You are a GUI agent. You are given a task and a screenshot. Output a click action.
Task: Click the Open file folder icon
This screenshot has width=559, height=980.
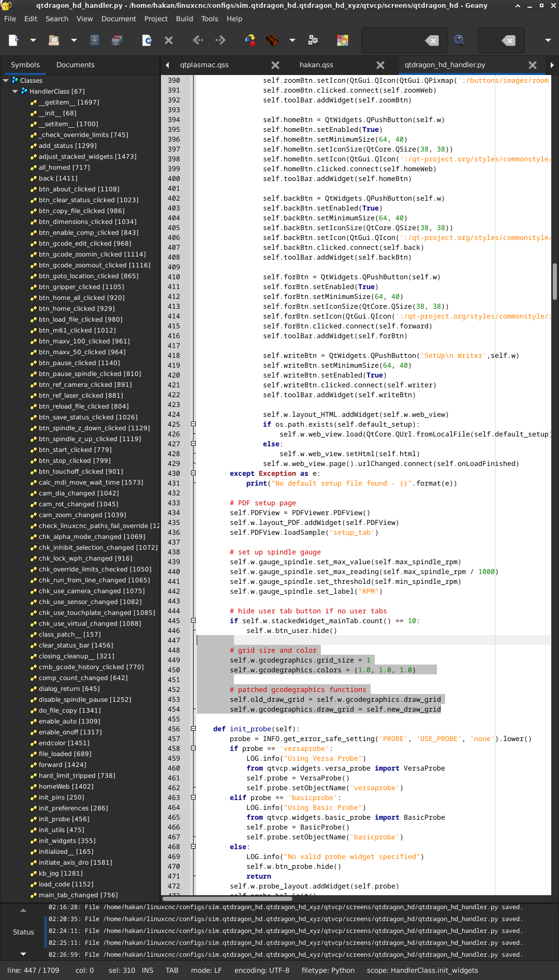pyautogui.click(x=54, y=40)
